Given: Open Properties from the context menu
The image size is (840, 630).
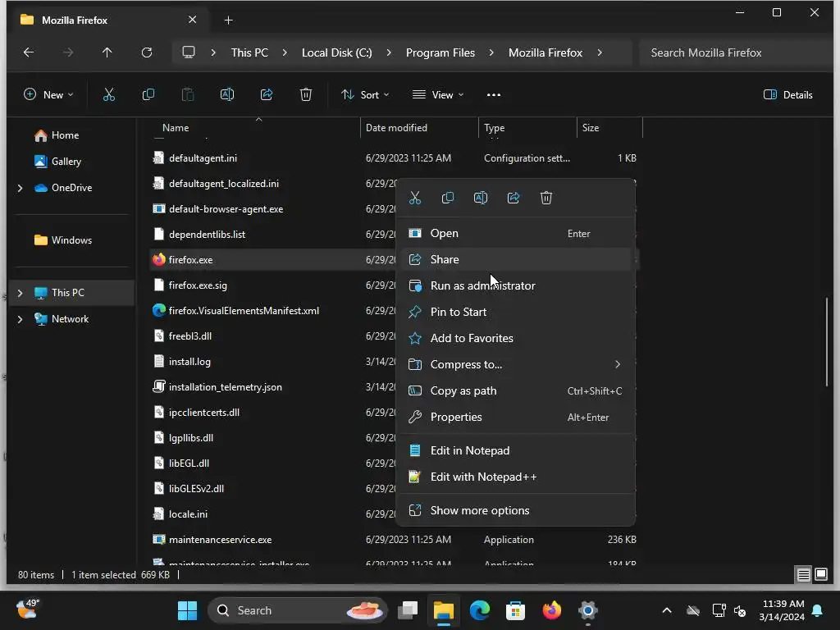Looking at the screenshot, I should (x=515, y=418).
